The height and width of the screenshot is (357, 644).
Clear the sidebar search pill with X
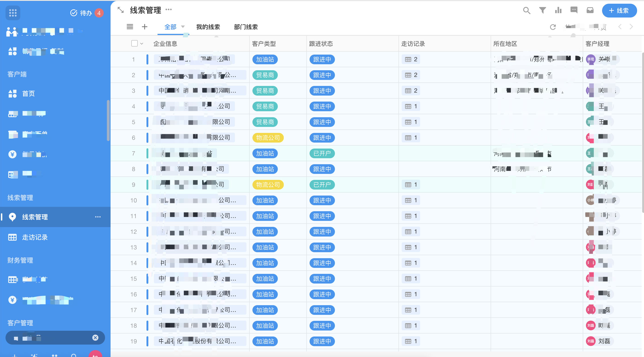tap(95, 338)
